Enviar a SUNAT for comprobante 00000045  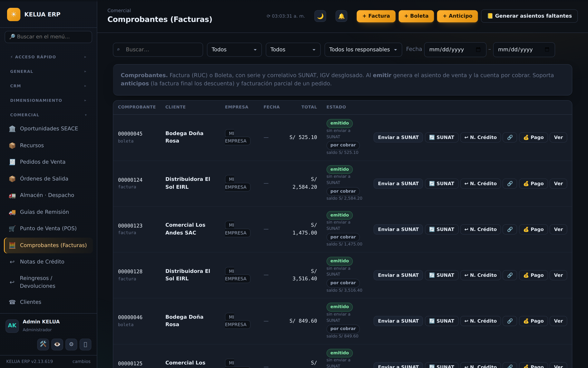(398, 137)
